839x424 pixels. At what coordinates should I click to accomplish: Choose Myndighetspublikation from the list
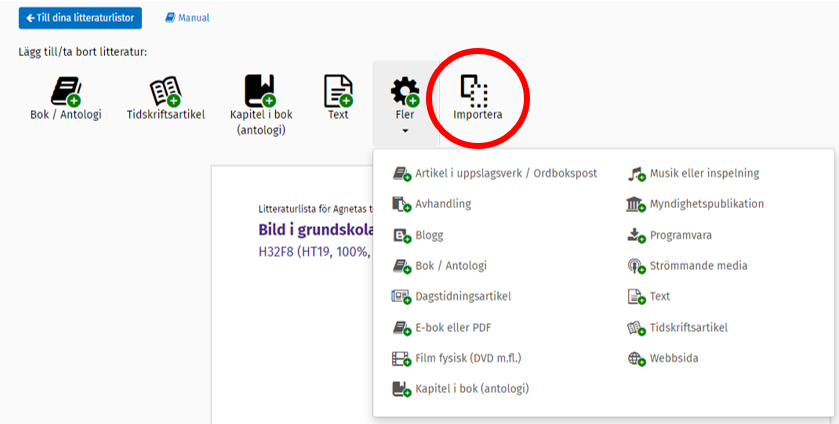click(x=706, y=204)
